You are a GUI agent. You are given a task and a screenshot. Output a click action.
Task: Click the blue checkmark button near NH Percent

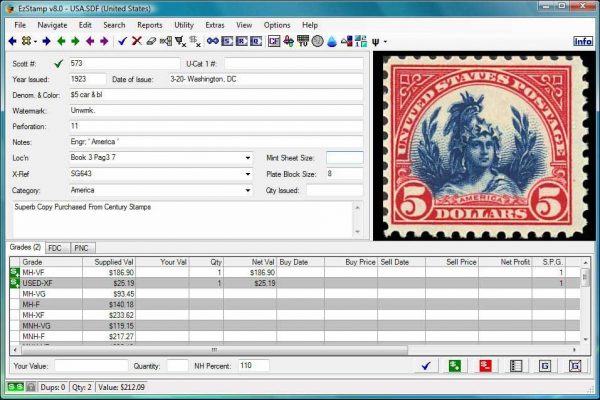coord(425,366)
